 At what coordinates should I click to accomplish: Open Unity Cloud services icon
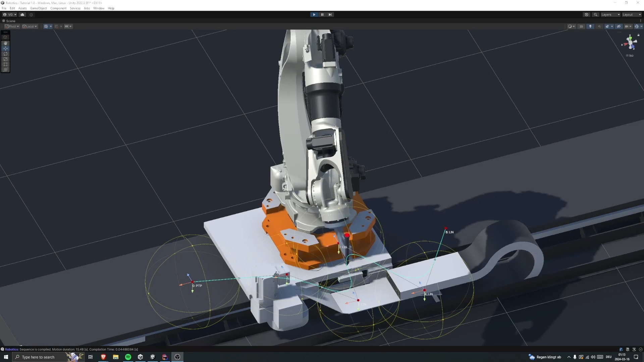coord(22,15)
